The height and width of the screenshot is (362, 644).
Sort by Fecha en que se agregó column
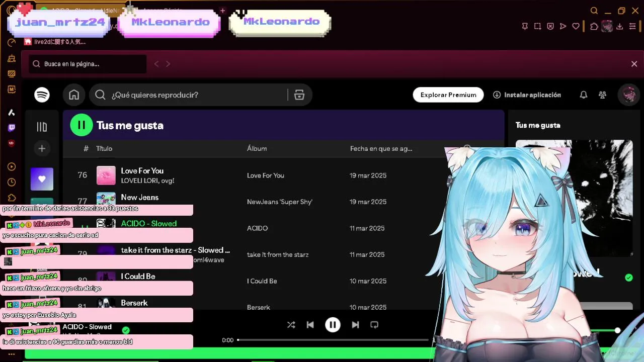[x=381, y=148]
